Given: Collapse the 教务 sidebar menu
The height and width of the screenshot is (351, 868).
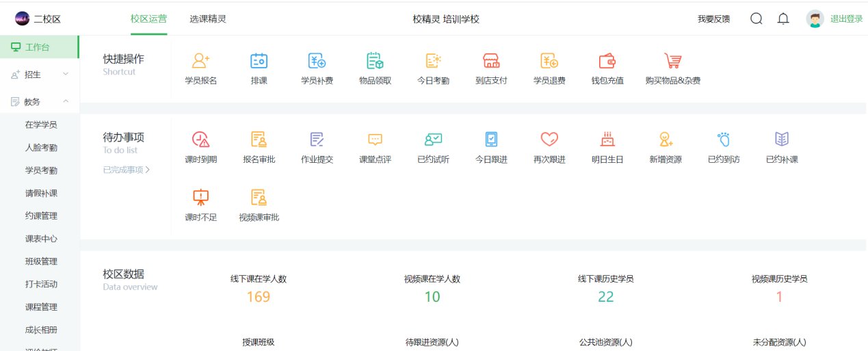Looking at the screenshot, I should pos(40,101).
